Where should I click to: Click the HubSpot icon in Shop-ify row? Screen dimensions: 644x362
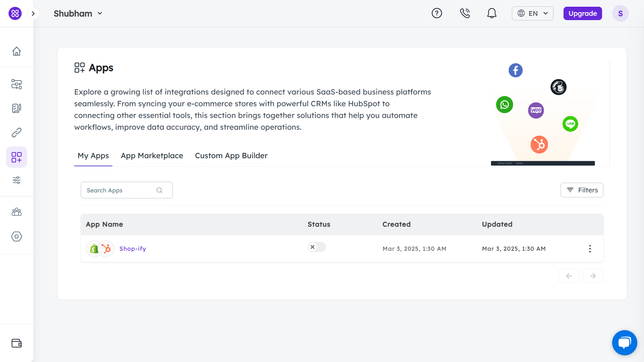pos(106,249)
